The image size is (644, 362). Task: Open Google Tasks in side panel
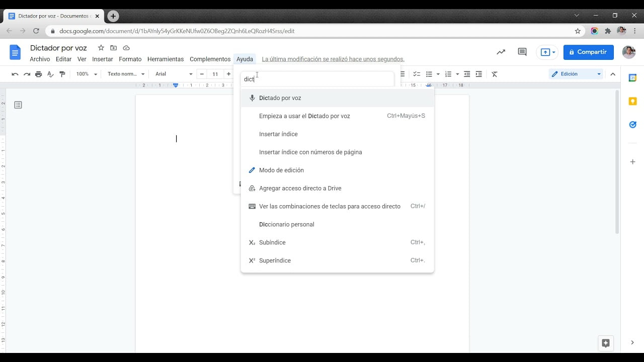(x=633, y=125)
